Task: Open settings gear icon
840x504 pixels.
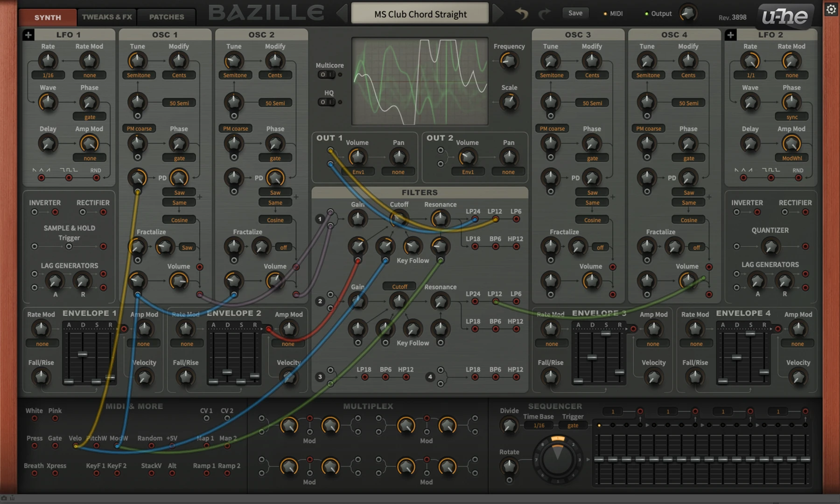Action: 831,9
